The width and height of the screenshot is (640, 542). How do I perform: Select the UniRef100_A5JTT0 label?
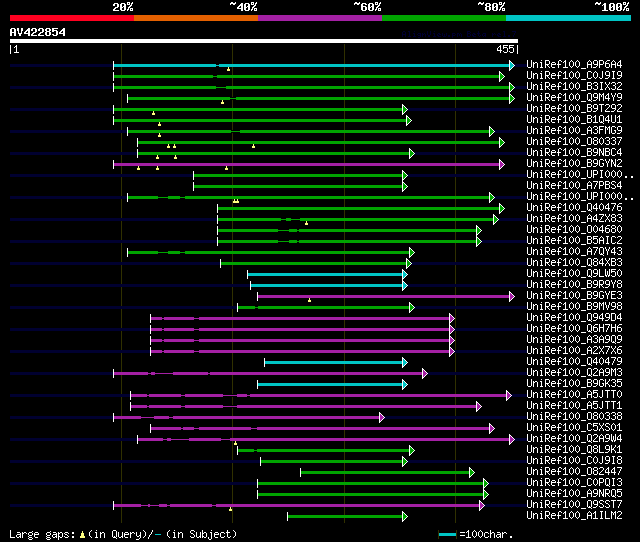[574, 395]
